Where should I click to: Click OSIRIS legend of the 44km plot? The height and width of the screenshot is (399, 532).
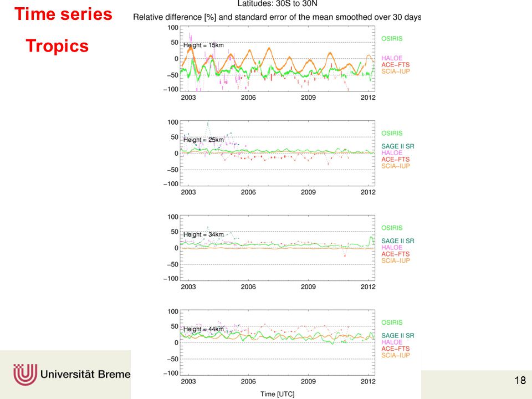click(392, 323)
